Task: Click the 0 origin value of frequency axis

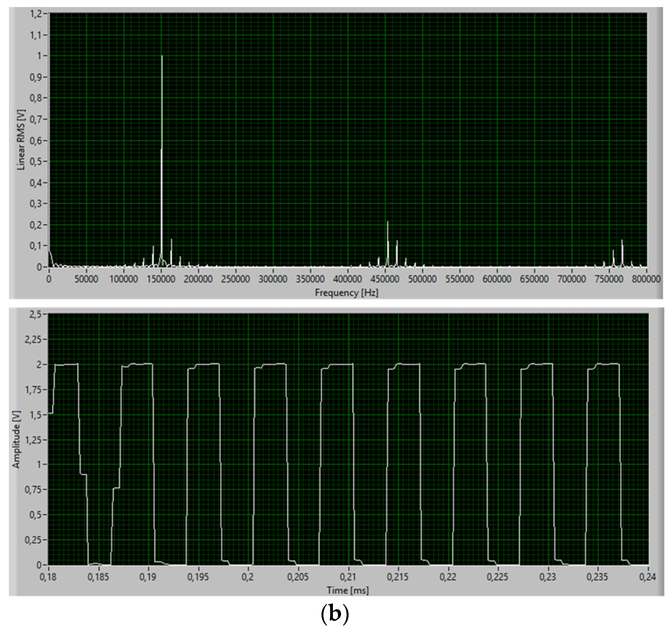Action: pos(49,279)
